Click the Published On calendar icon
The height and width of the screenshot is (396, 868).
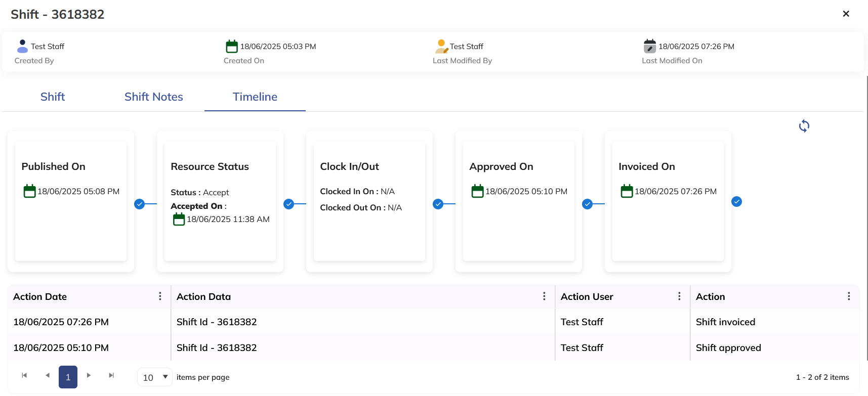30,191
